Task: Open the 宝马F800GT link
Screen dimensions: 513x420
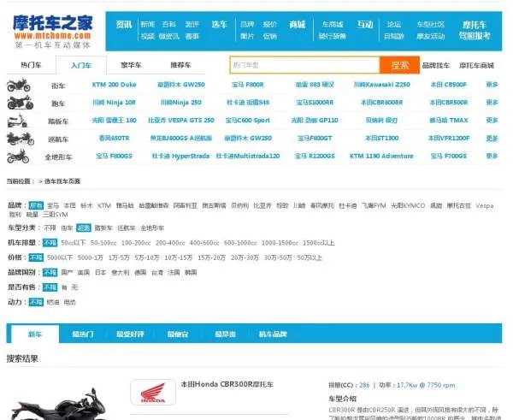Action: [315, 138]
